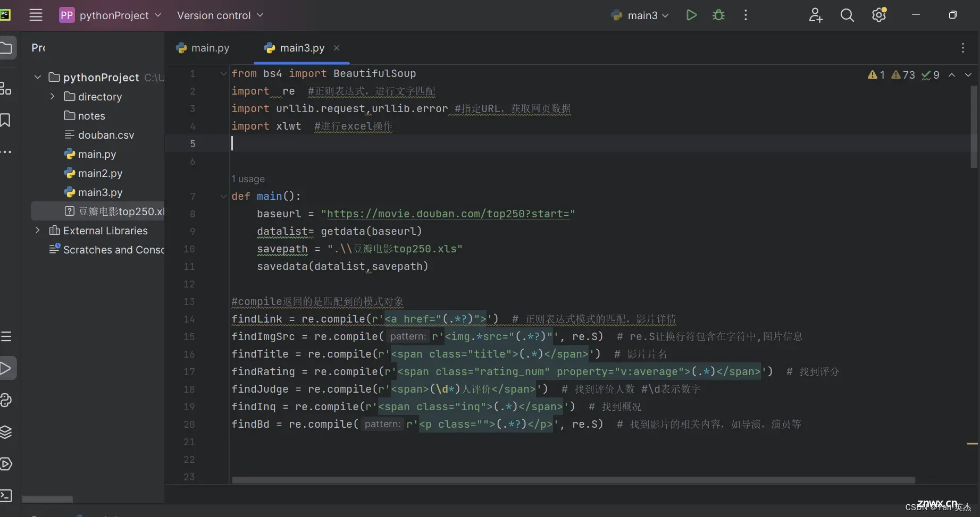Click the findLink variable on line 14
Screen dimensions: 980x517
point(257,319)
